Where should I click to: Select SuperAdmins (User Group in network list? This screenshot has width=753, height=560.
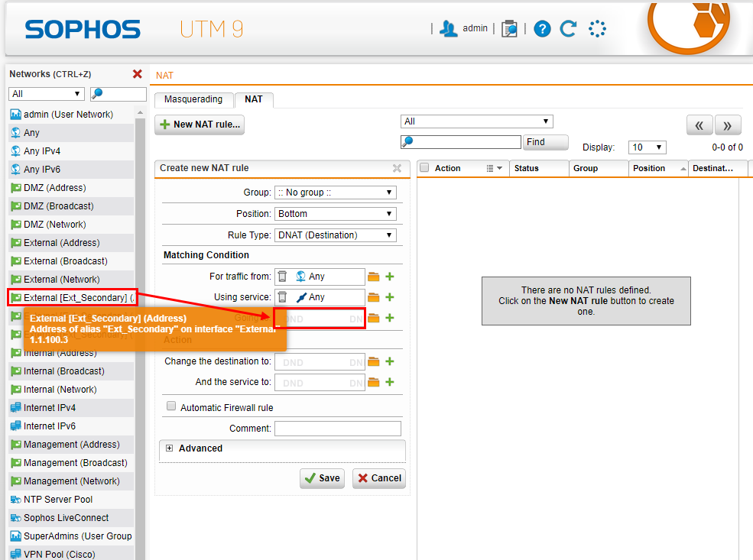[71, 536]
